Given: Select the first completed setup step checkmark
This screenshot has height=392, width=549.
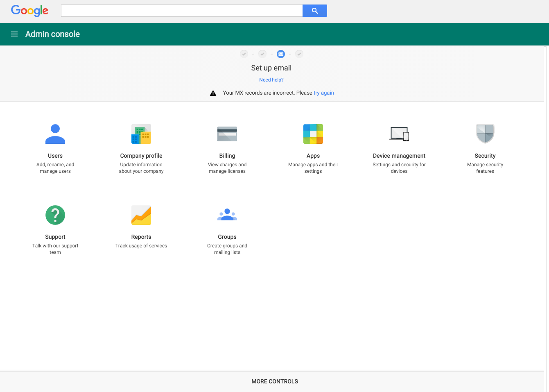Looking at the screenshot, I should point(244,54).
